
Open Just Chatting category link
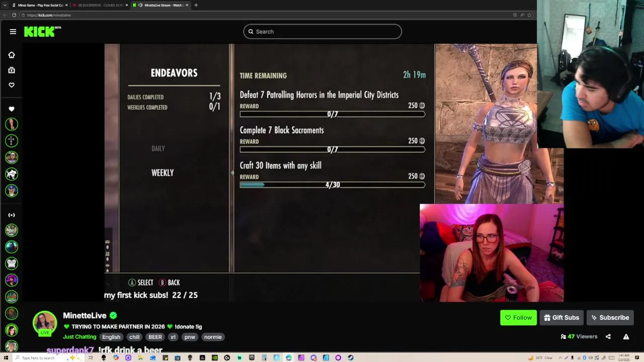[79, 337]
